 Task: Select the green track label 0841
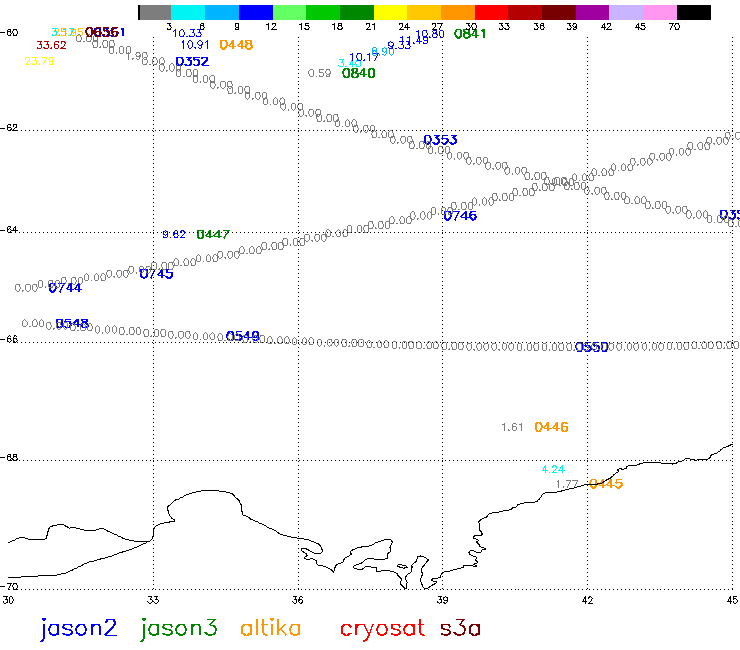[470, 34]
